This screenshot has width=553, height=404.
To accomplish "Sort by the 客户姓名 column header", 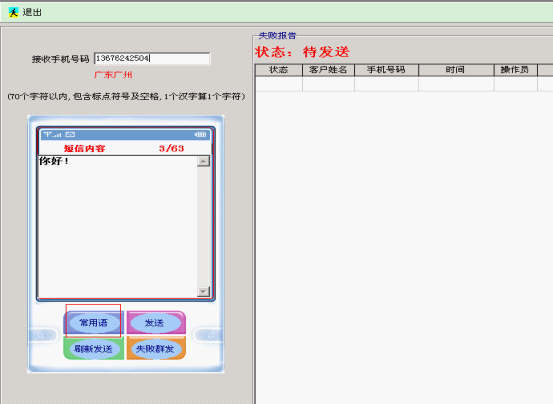I will (x=328, y=70).
